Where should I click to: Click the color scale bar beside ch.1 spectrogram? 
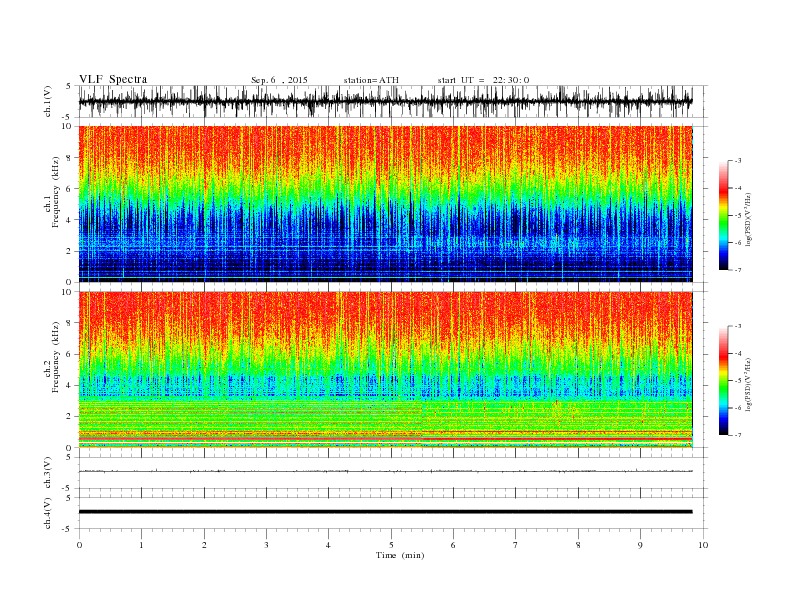(723, 215)
